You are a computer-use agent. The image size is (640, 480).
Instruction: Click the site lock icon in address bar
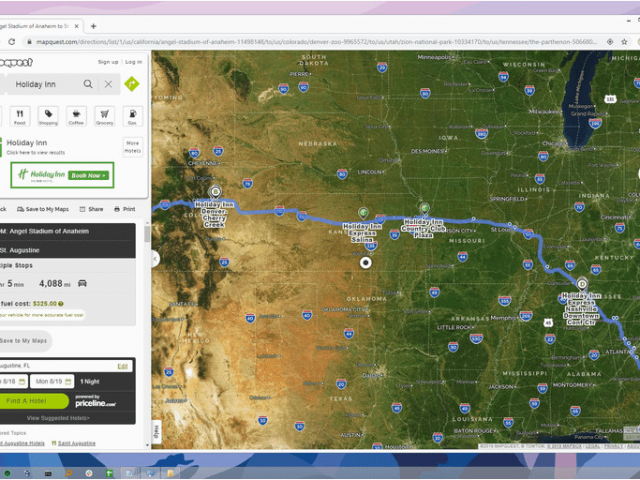[x=29, y=42]
